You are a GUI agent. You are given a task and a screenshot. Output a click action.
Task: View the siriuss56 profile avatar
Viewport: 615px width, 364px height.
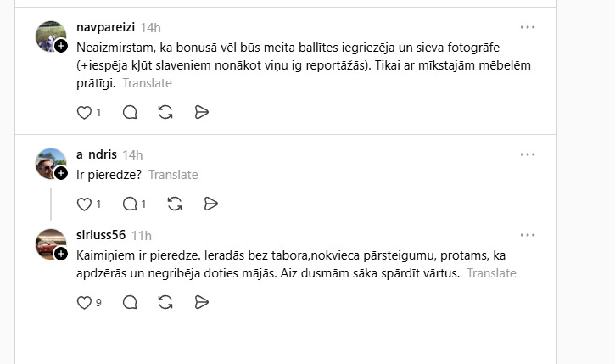pos(50,244)
